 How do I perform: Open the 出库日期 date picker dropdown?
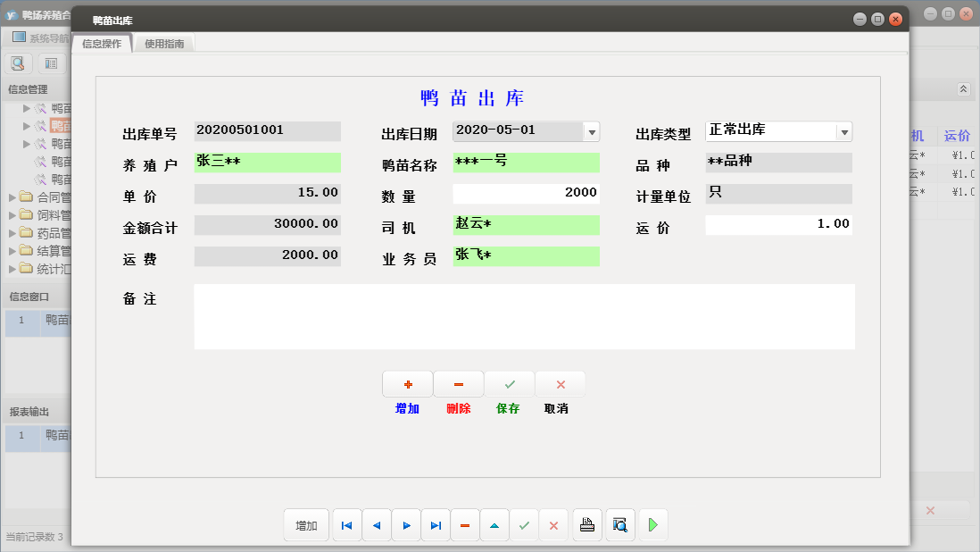pyautogui.click(x=591, y=131)
